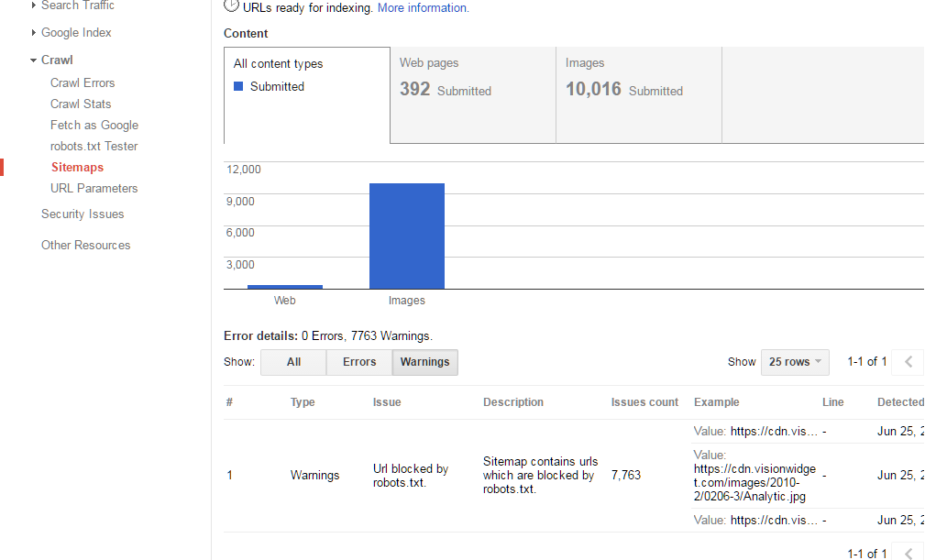
Task: Collapse the Crawl section
Action: click(34, 60)
